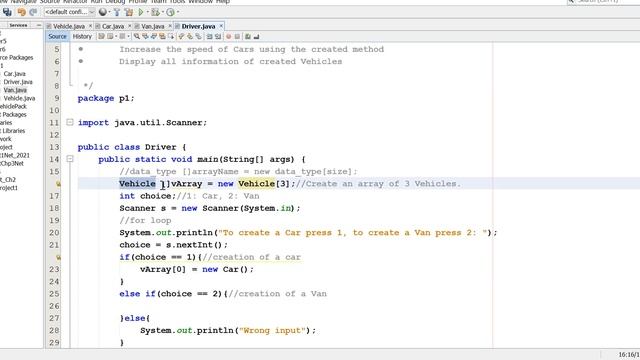The width and height of the screenshot is (640, 360).
Task: Click the Shift Line Left icon
Action: tap(209, 36)
